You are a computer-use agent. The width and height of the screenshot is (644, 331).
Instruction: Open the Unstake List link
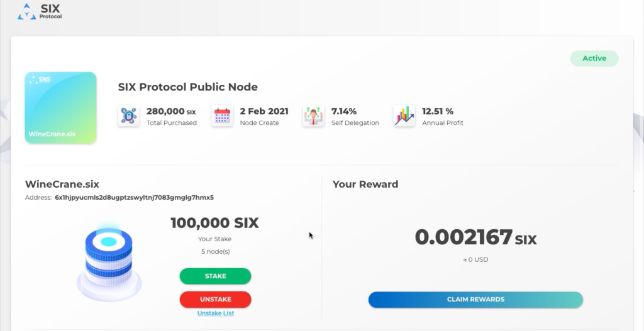pyautogui.click(x=216, y=313)
